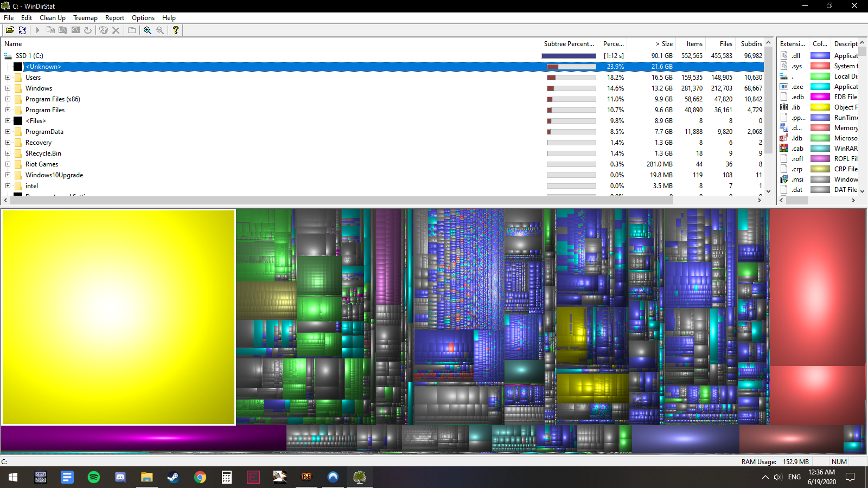The width and height of the screenshot is (868, 488).
Task: Open the File menu
Action: (9, 18)
